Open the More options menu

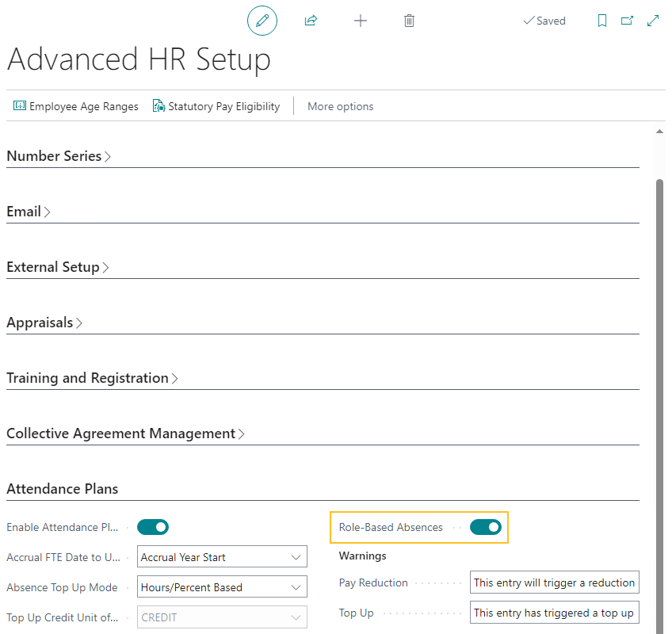(340, 105)
